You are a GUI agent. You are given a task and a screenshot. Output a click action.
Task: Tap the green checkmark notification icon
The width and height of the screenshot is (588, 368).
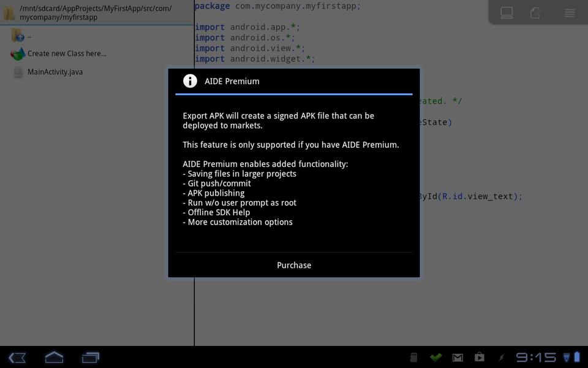pyautogui.click(x=435, y=357)
